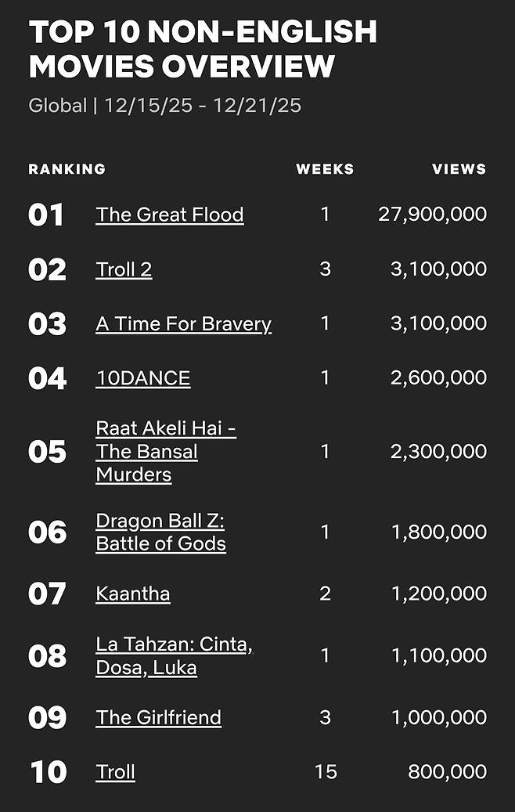Screen dimensions: 515x812
Task: Click the rank number 01
Action: (46, 215)
